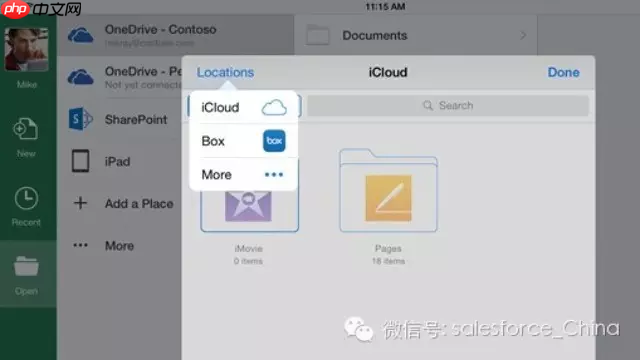Pick More in the Locations popup
The height and width of the screenshot is (360, 640).
[244, 174]
